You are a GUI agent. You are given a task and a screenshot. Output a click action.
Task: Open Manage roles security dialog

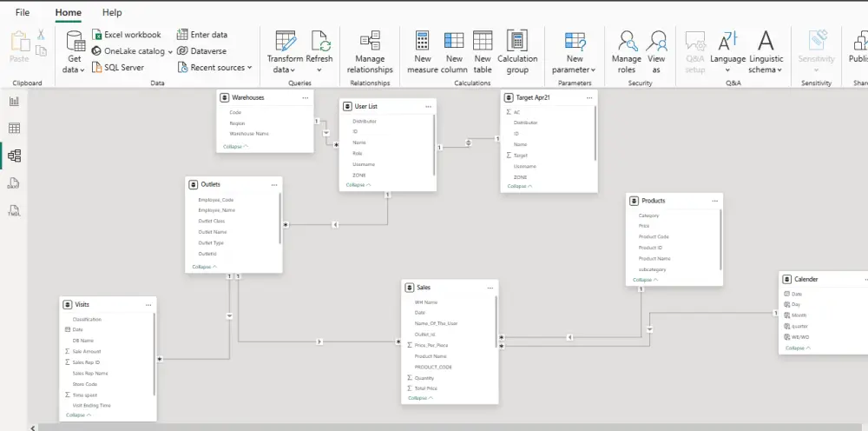[626, 51]
